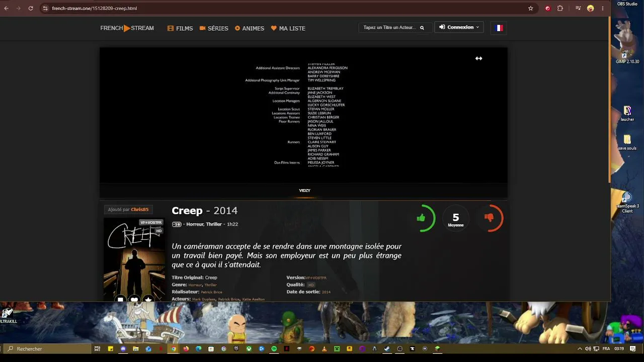Image resolution: width=644 pixels, height=362 pixels.
Task: Click the French Stream site logo
Action: pyautogui.click(x=127, y=28)
